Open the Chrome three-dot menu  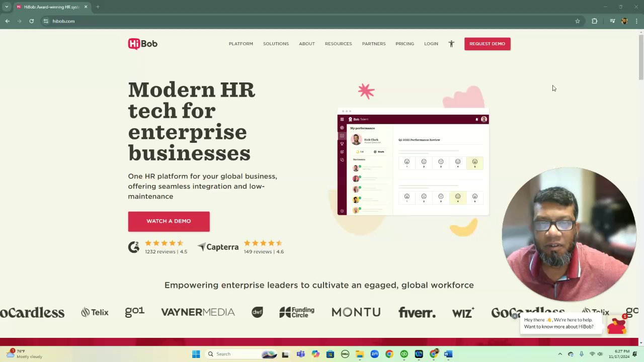636,21
